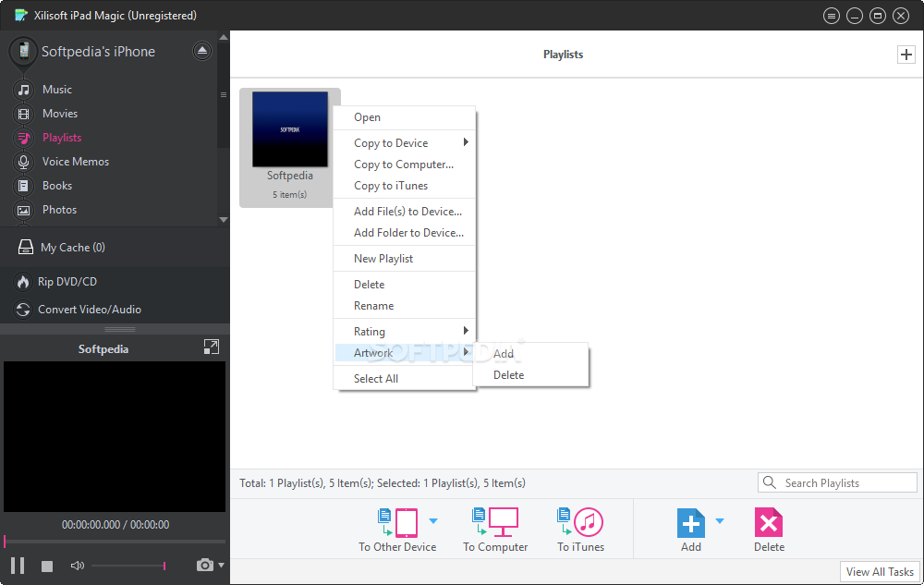Click the playback progress bar
Image resolution: width=924 pixels, height=585 pixels.
pos(115,541)
